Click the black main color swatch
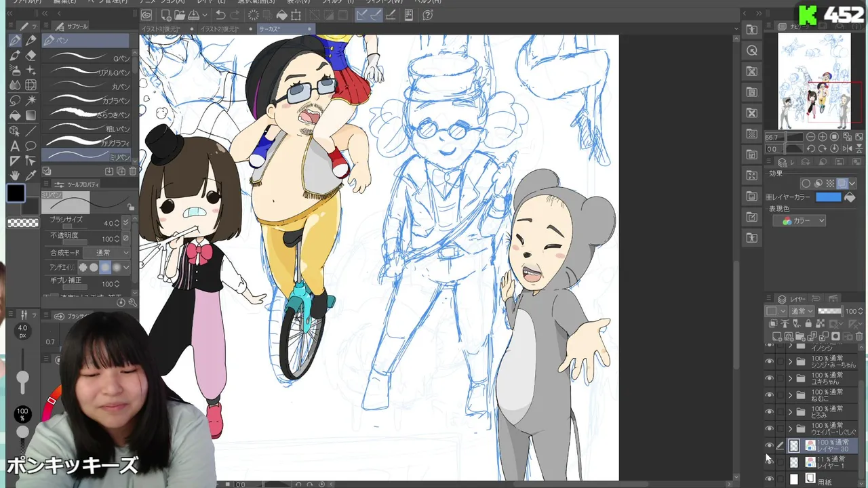 point(16,194)
